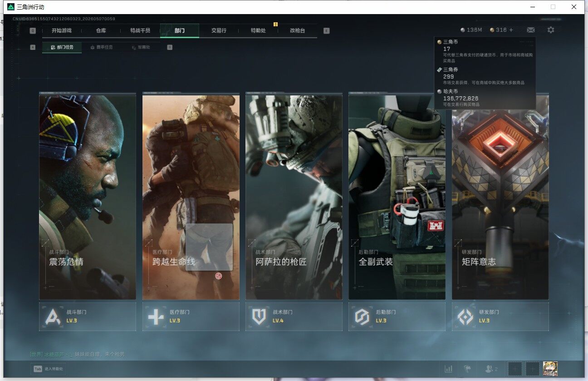Click the 316 Delta coin balance

tap(498, 30)
